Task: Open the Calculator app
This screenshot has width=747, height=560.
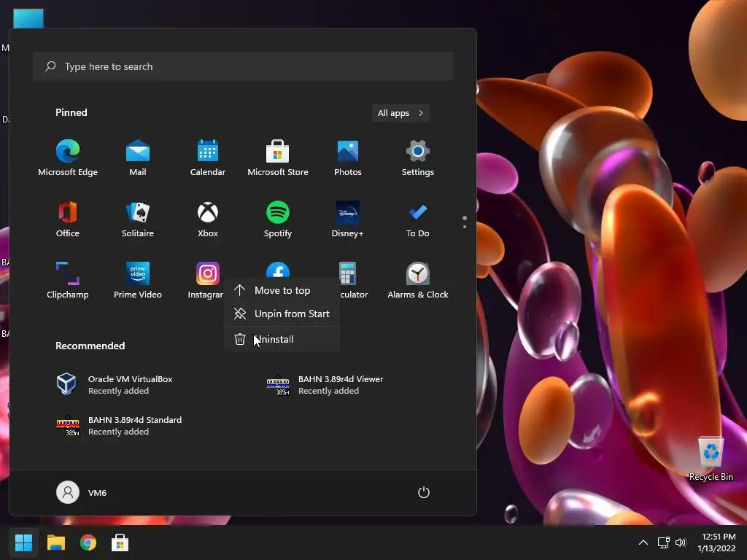Action: [x=348, y=274]
